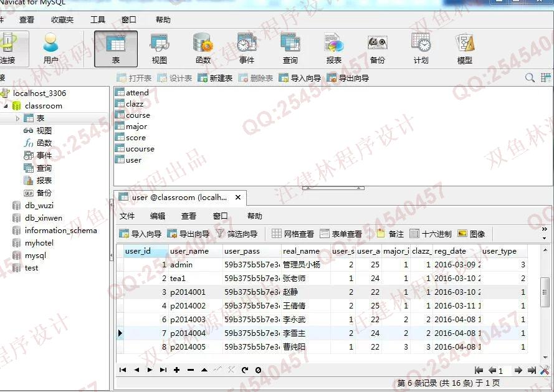The width and height of the screenshot is (554, 392).
Task: Click the user_type column header
Action: coord(504,251)
